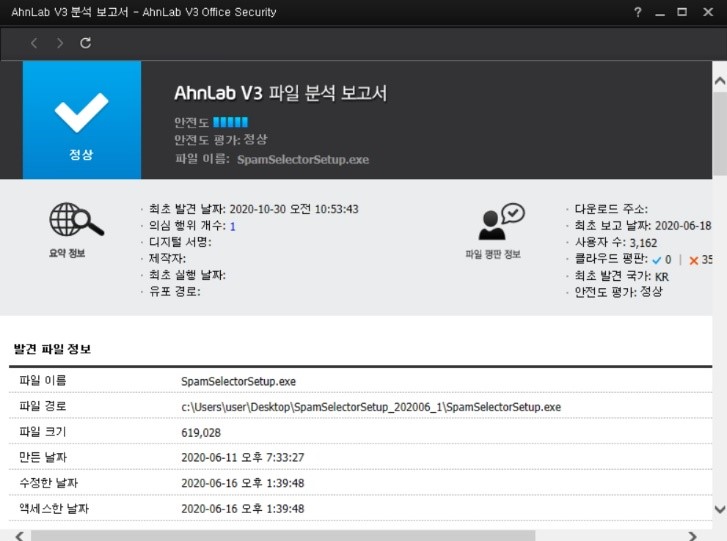Click the blue safety level bar indicator
This screenshot has width=727, height=541.
pos(230,122)
